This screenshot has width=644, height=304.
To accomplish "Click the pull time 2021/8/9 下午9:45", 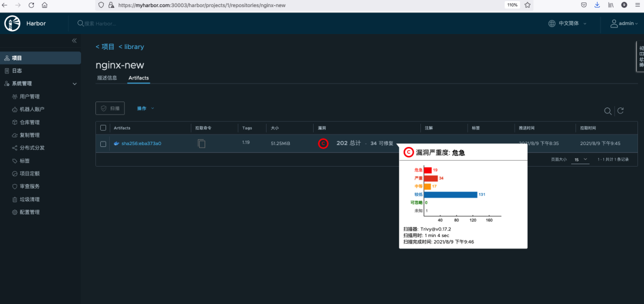I will 600,143.
